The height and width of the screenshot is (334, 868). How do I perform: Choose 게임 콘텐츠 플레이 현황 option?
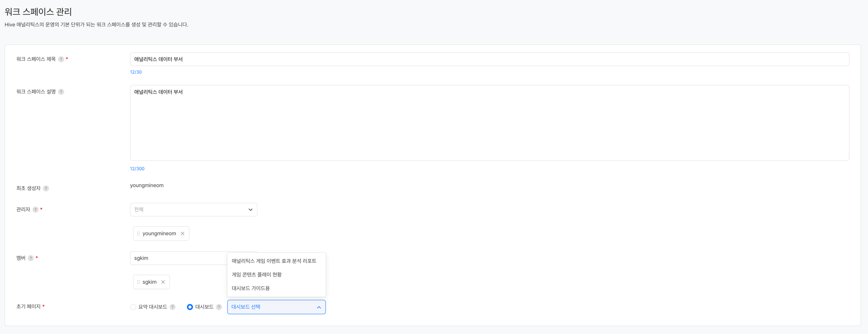257,274
